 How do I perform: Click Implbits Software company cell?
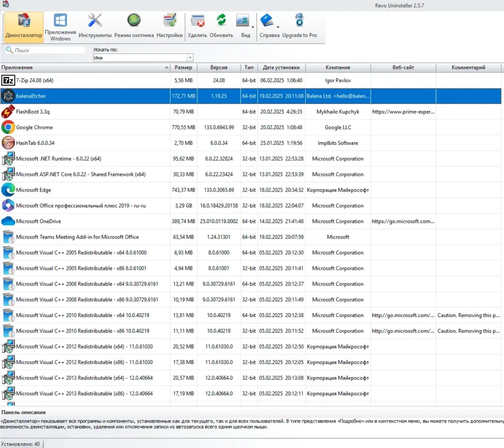(x=338, y=143)
